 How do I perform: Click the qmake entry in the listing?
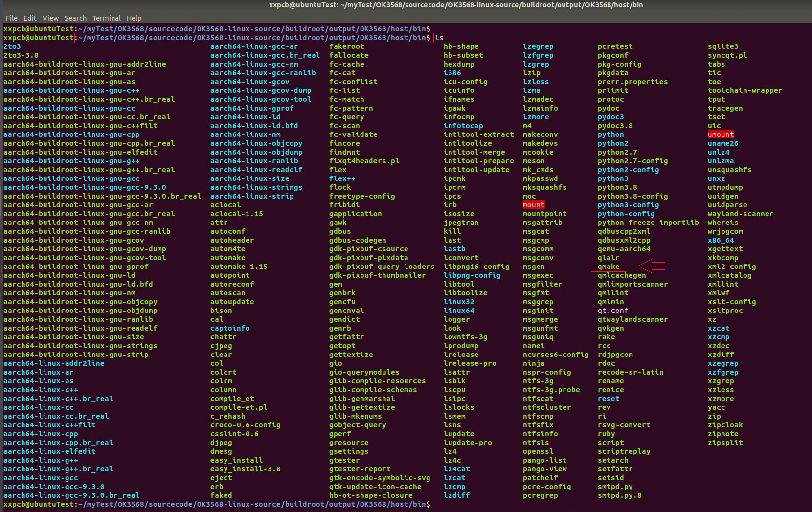pyautogui.click(x=609, y=267)
